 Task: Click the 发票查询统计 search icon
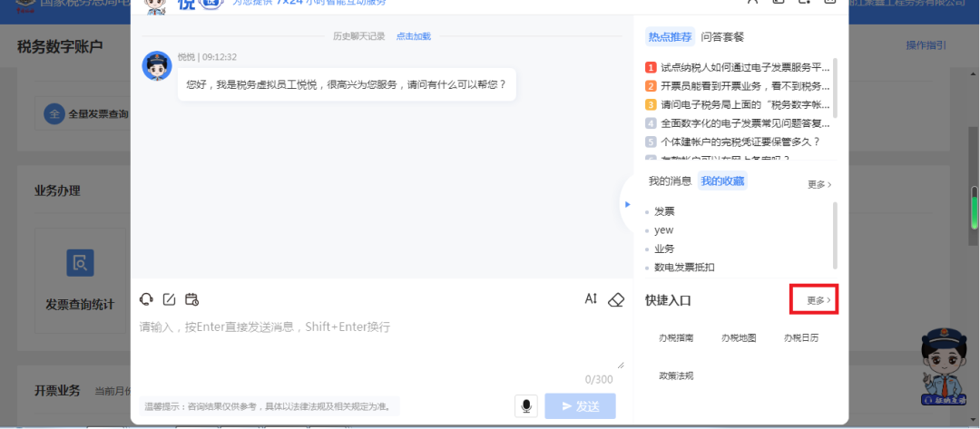coord(80,263)
